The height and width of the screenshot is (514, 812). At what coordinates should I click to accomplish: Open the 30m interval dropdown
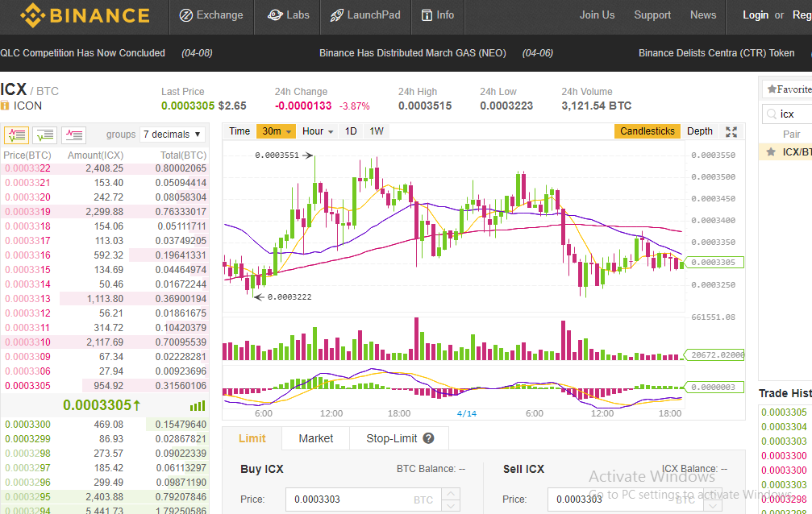(x=276, y=131)
